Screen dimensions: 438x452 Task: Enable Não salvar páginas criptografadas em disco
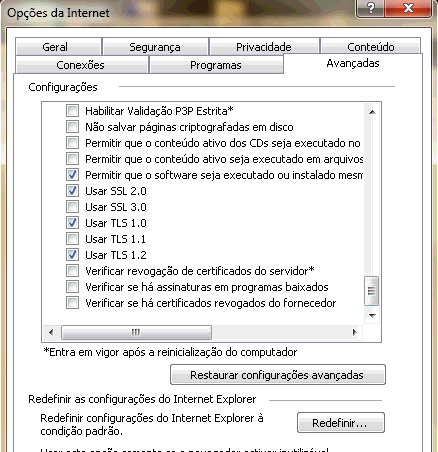click(72, 127)
